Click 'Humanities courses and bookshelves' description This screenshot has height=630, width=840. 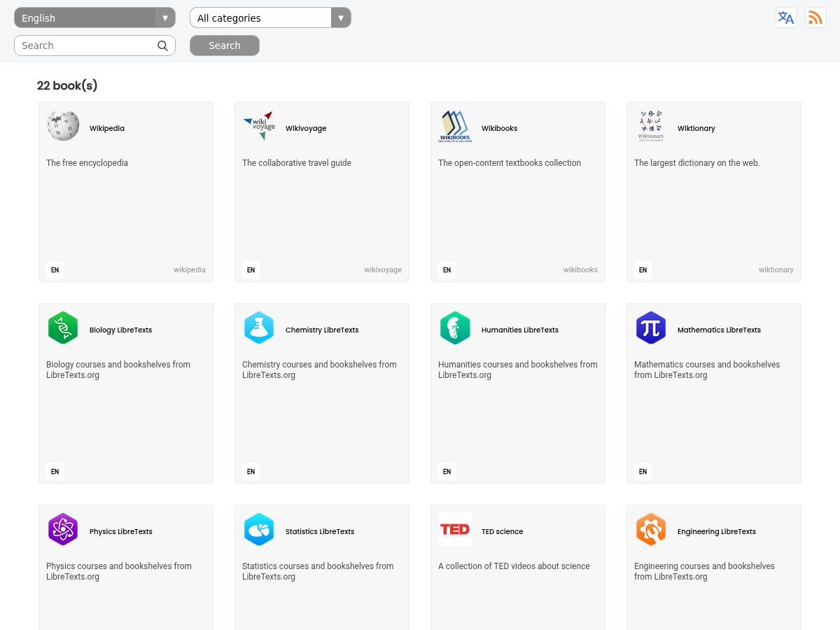click(518, 370)
